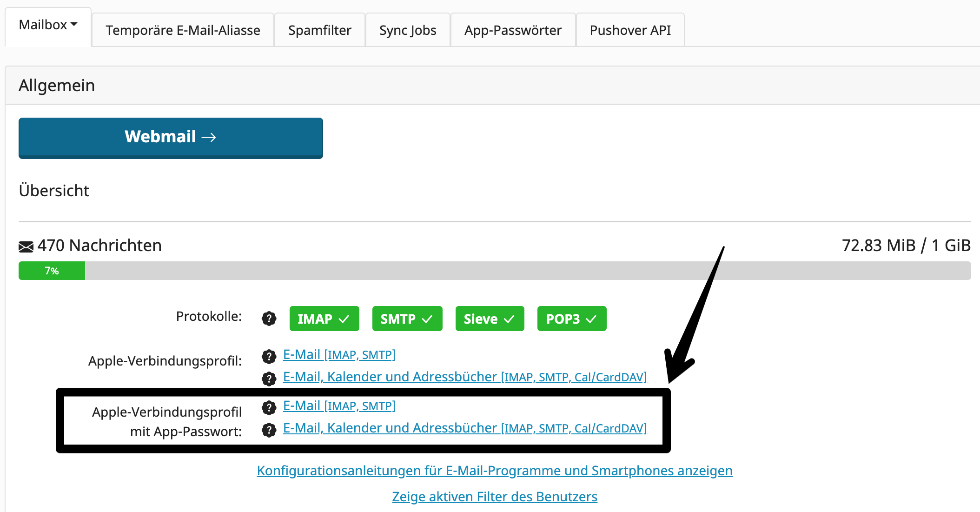Select the App-Passwörter tab
The height and width of the screenshot is (512, 980).
point(513,30)
